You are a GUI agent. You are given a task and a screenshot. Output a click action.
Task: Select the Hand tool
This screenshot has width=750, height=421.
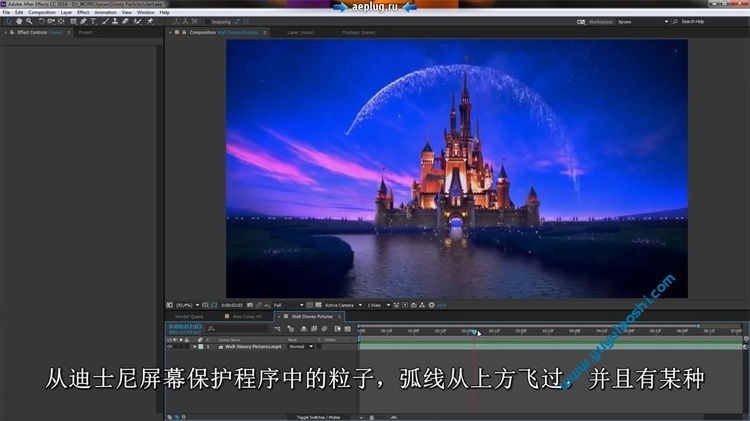19,22
